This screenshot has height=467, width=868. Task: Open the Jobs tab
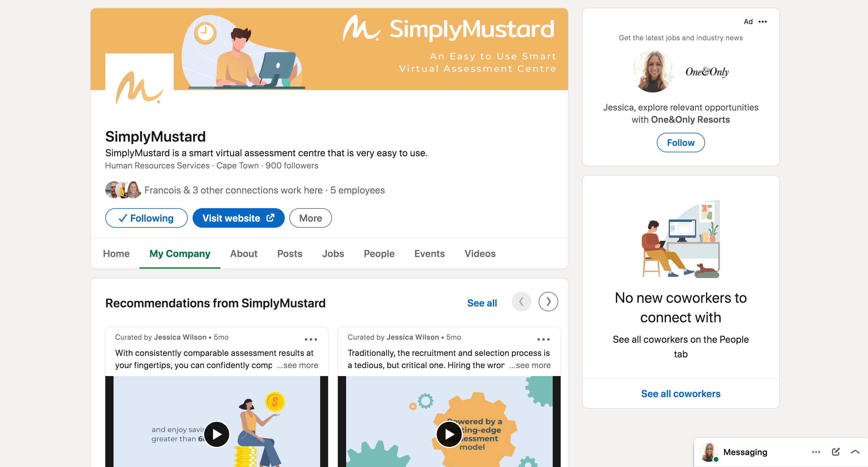[x=333, y=253]
